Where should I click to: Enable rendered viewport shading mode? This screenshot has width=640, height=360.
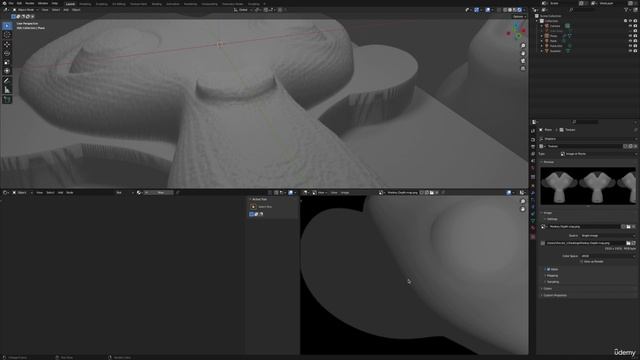tap(520, 10)
